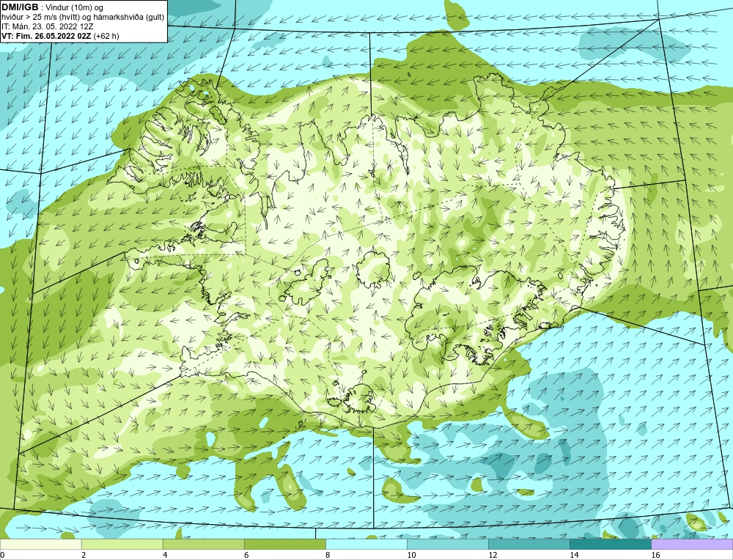Click the 'IT: Mán. 23. 05. 2022 12Z' line
The height and width of the screenshot is (560, 733).
point(47,26)
